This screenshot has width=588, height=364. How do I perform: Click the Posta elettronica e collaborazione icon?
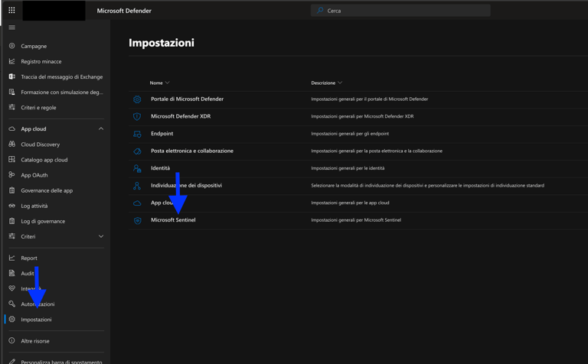pos(137,151)
